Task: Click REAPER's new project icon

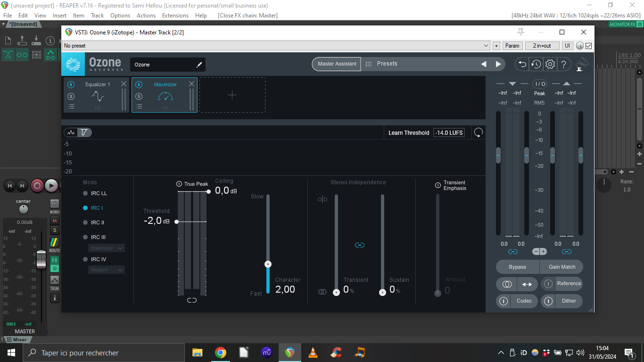Action: point(8,41)
